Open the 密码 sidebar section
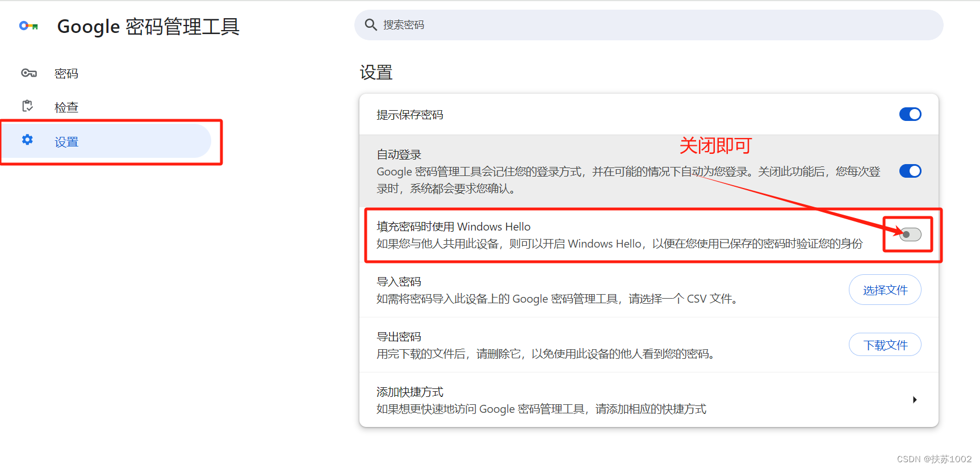 66,74
